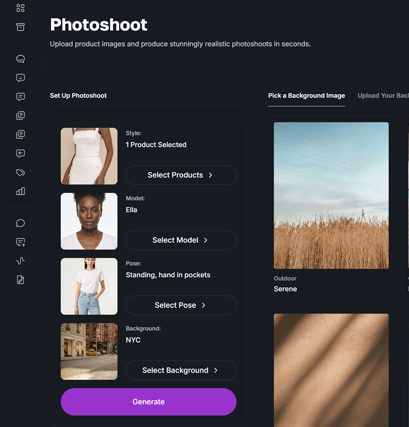Click the video stack icon below the text-lines chat icon
This screenshot has height=427, width=409.
(x=20, y=116)
